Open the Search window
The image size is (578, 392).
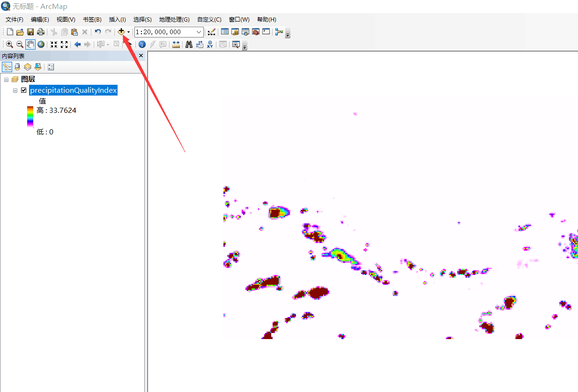click(245, 32)
